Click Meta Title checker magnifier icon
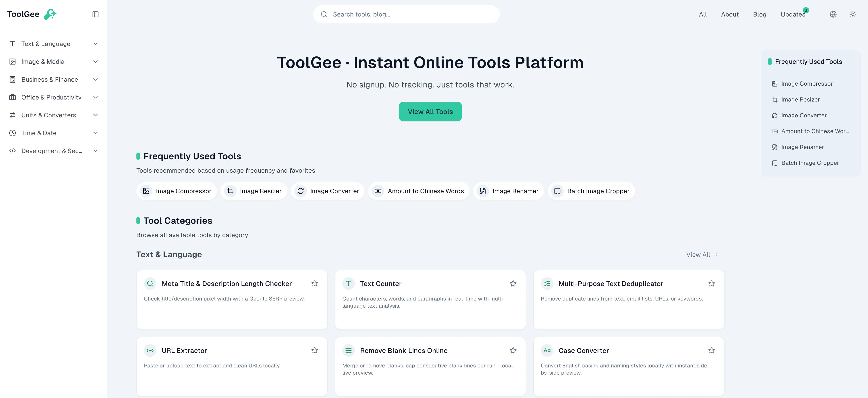Screen dimensions: 868x398 pos(150,284)
